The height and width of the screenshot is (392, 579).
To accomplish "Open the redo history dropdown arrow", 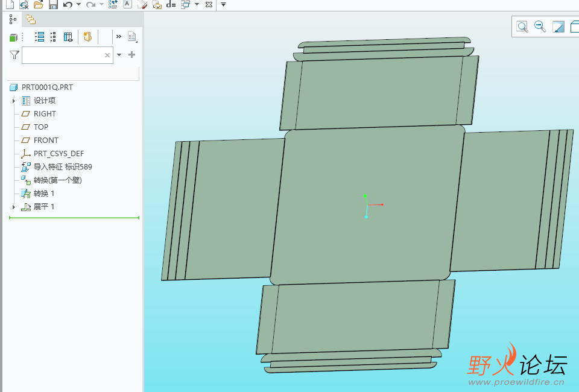I will click(101, 4).
